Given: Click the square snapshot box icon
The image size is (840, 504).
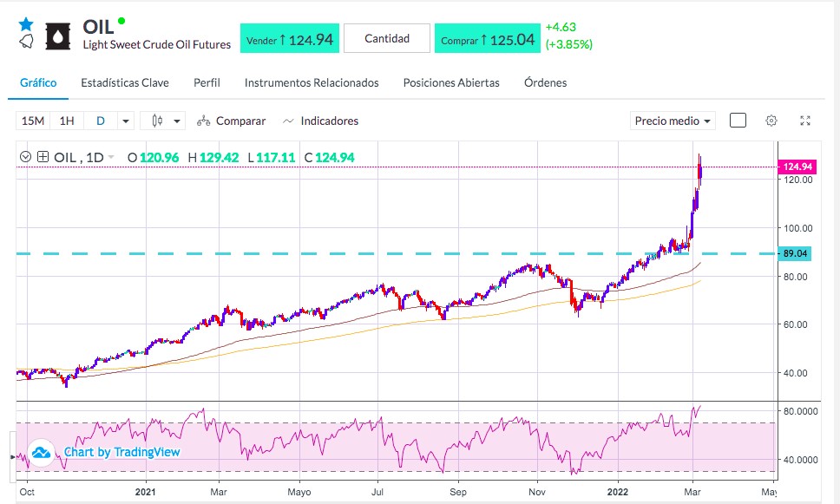Looking at the screenshot, I should [738, 121].
